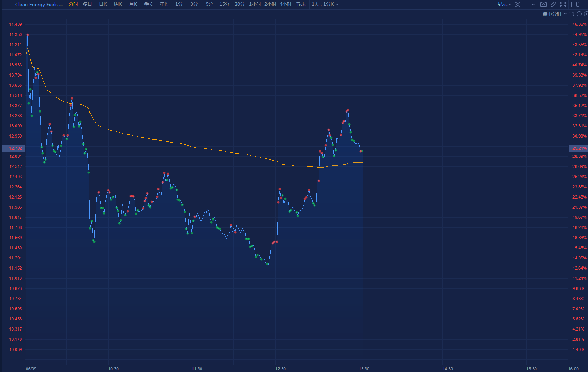
Task: Switch to the Tick chart tab
Action: [301, 4]
